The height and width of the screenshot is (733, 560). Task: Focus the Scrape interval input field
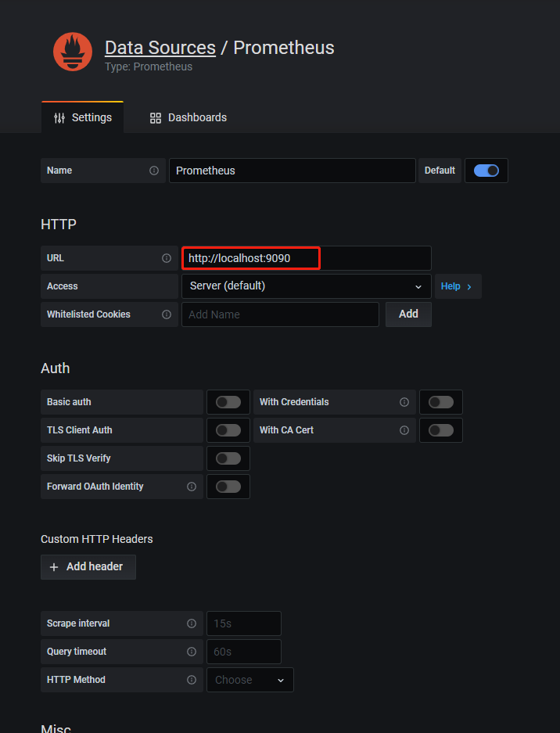[244, 623]
